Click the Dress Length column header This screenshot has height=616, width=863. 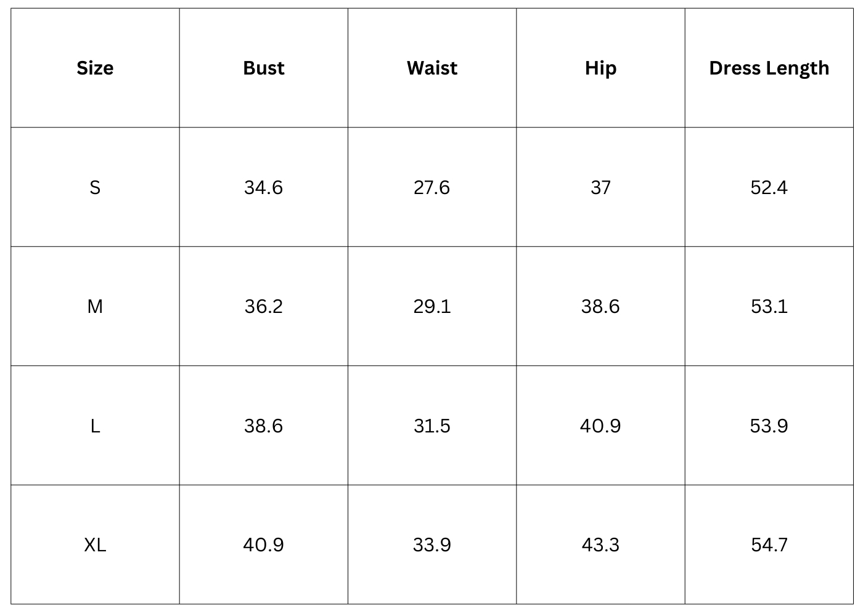(769, 68)
